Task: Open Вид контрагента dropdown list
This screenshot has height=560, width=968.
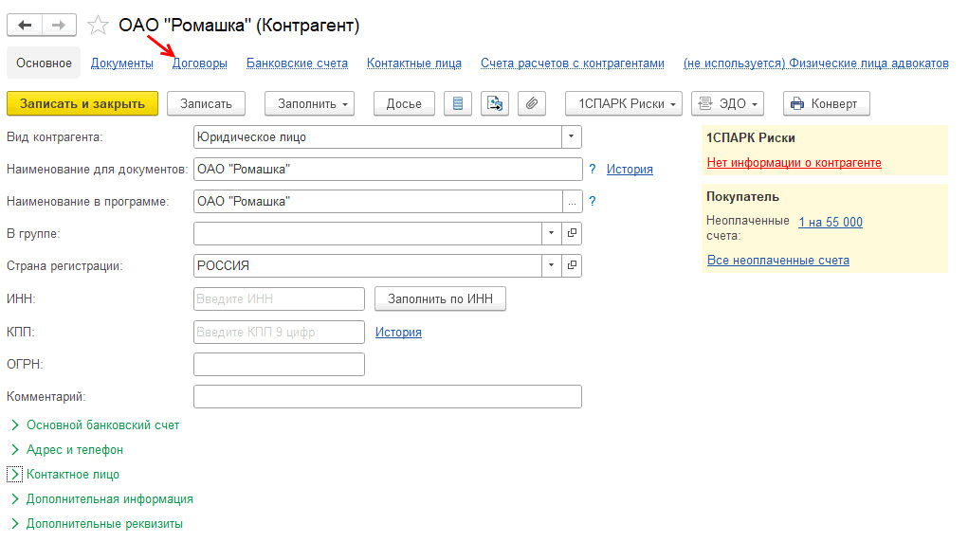Action: point(572,137)
